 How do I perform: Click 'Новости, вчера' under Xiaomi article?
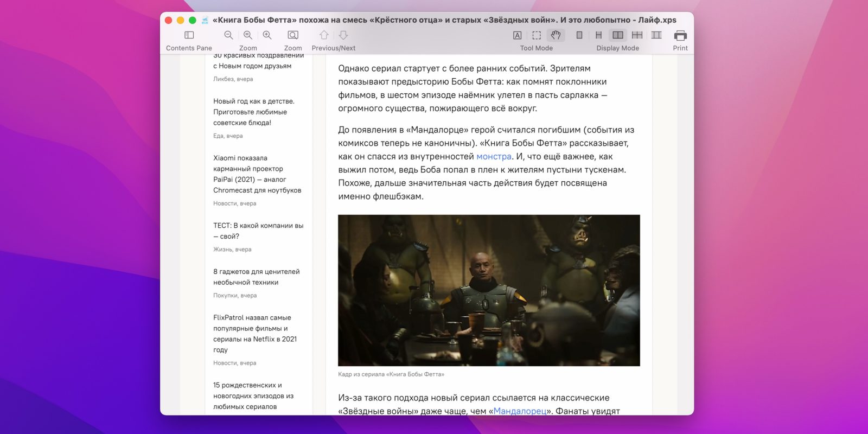point(235,203)
